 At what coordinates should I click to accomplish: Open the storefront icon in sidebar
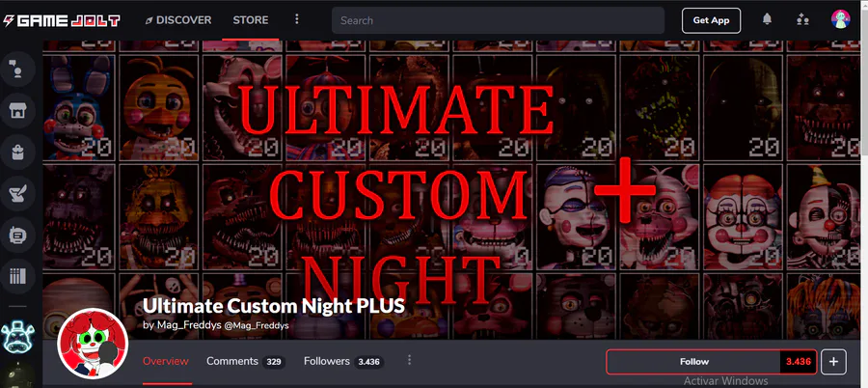tap(17, 111)
